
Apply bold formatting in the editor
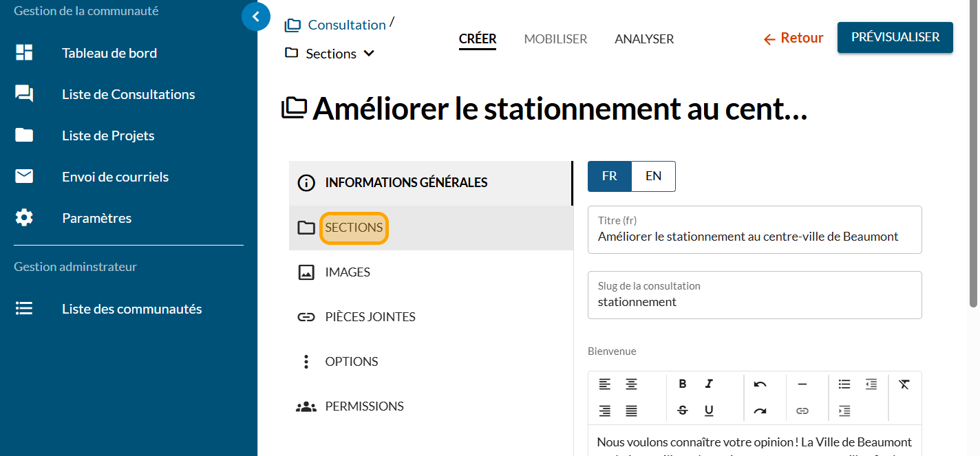[x=682, y=384]
